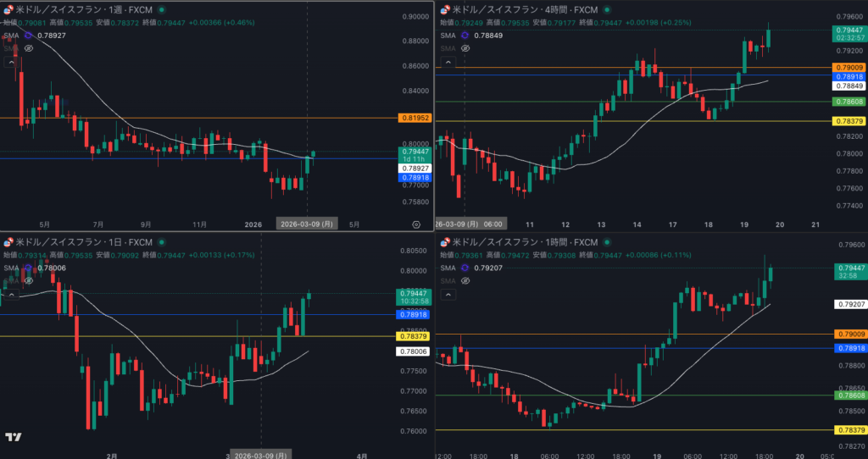Select the 米ドル/スイスフラン 1日 chart title

(84, 242)
